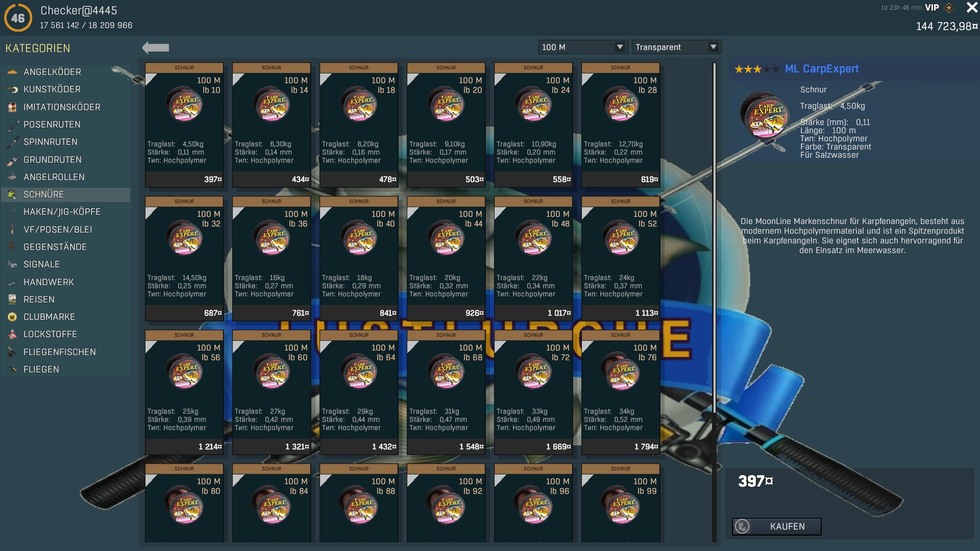The image size is (980, 551).
Task: Click the VIP badge icon at top right
Action: coord(949,8)
